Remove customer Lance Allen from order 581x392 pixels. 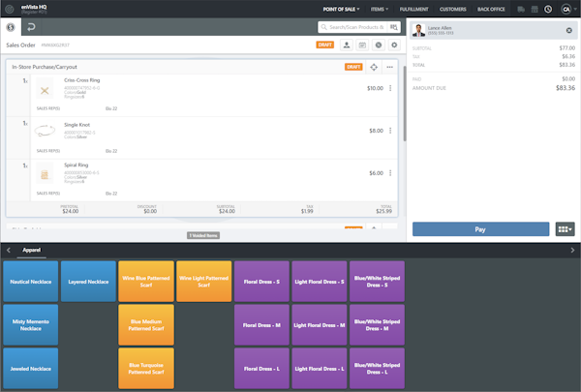point(569,30)
